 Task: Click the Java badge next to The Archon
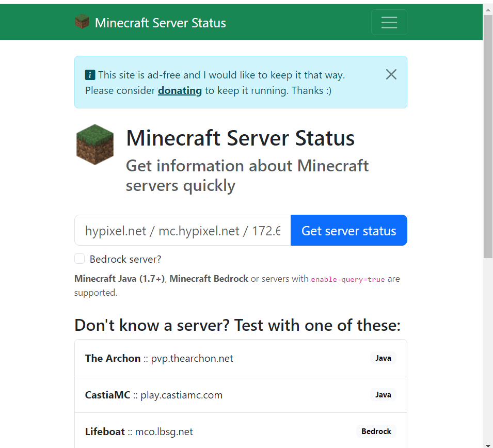pos(383,358)
